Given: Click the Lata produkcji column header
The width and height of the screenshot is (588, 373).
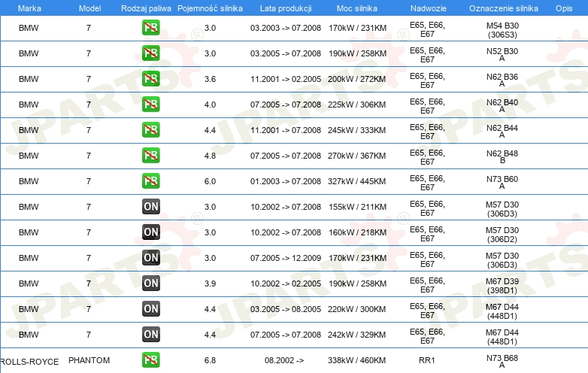Looking at the screenshot, I should (286, 8).
